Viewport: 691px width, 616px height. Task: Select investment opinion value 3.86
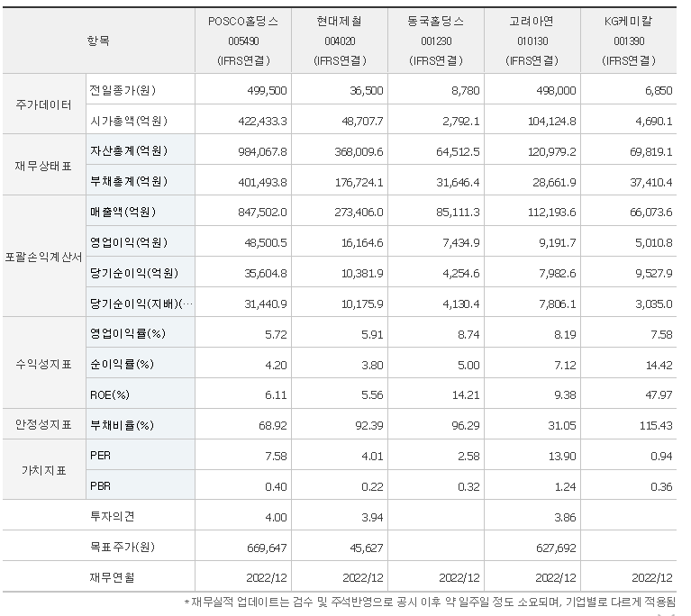[566, 517]
